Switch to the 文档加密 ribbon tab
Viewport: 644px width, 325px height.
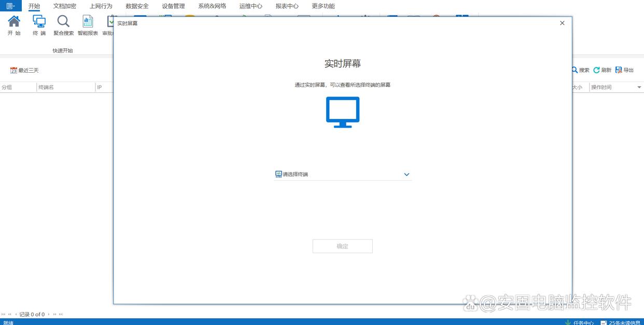pyautogui.click(x=65, y=6)
